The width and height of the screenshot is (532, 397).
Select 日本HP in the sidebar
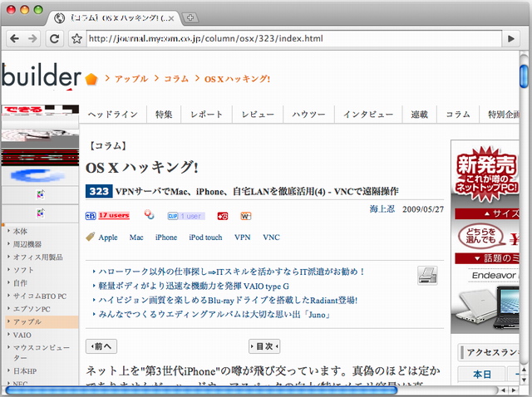point(25,371)
